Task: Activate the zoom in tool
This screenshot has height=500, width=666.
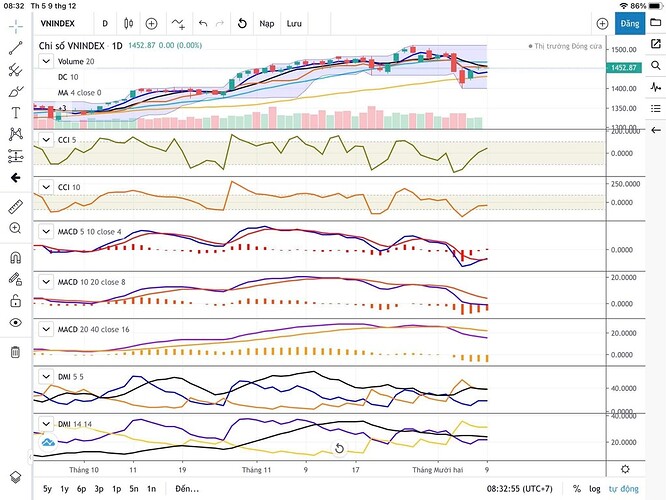Action: click(x=15, y=228)
